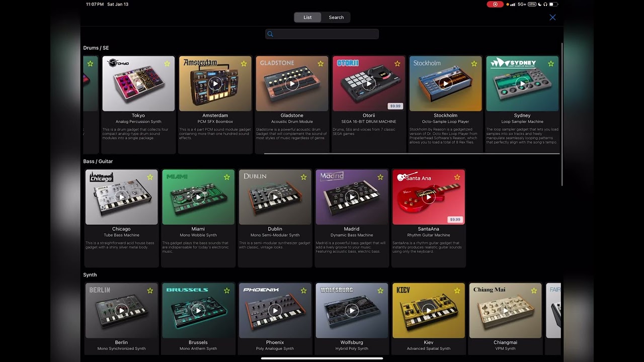Tap the battery icon in status bar
Screen dimensions: 644x362
pyautogui.click(x=553, y=4)
